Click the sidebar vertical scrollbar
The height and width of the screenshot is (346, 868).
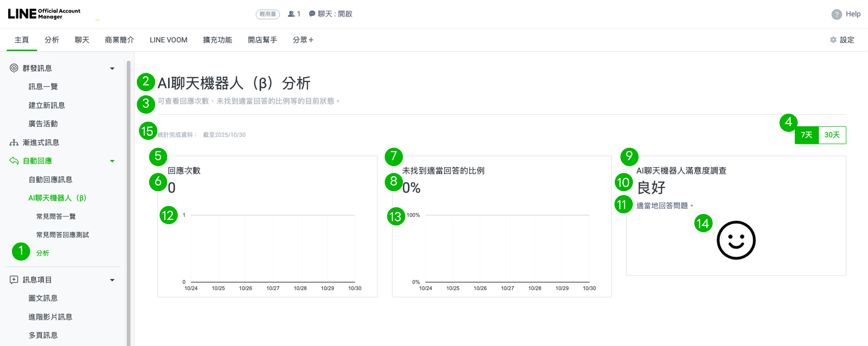coord(128,202)
